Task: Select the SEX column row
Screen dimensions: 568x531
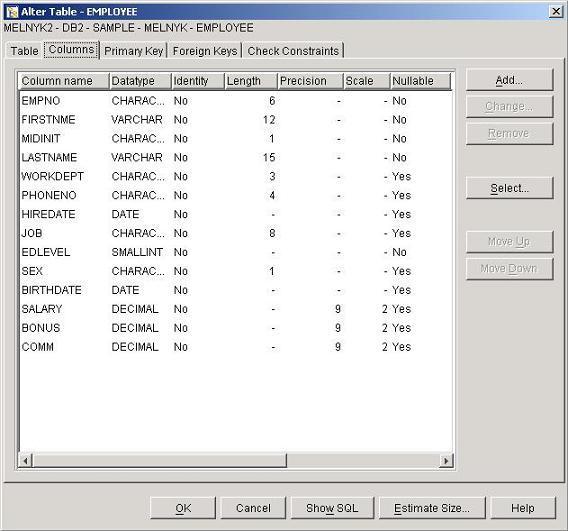Action: pyautogui.click(x=235, y=271)
